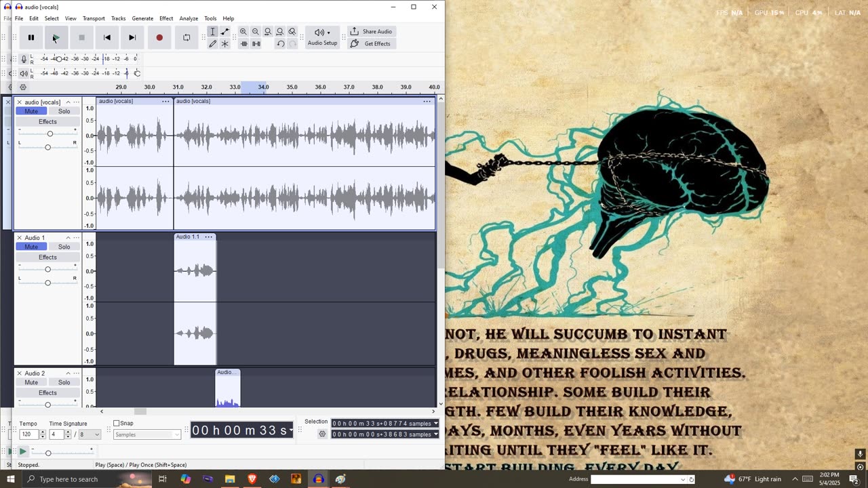The width and height of the screenshot is (868, 488).
Task: Close the Audio 1 track
Action: click(x=19, y=238)
